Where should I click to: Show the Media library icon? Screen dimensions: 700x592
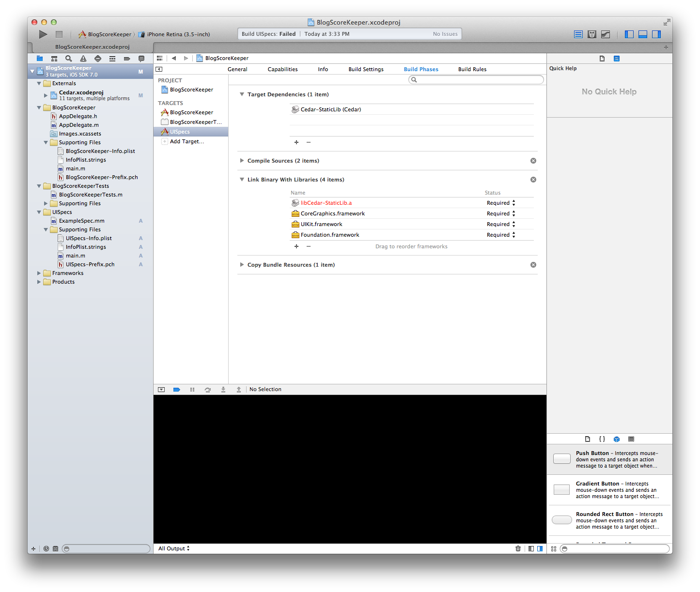[x=631, y=439]
